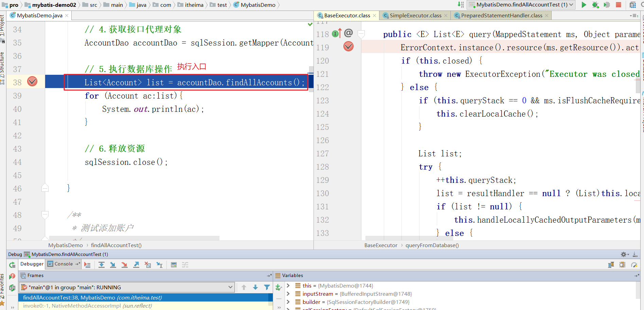644x310 pixels.
Task: Collapse the code fold at line 46
Action: 45,188
